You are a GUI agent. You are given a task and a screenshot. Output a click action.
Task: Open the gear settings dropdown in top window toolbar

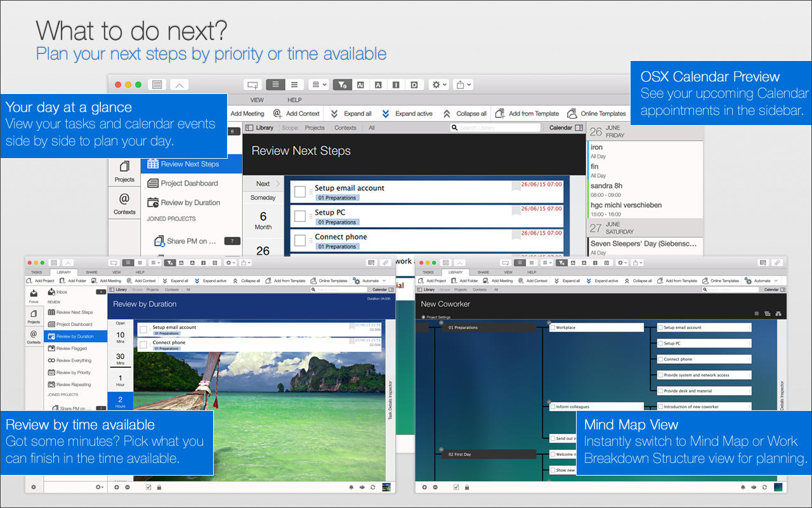(x=438, y=84)
